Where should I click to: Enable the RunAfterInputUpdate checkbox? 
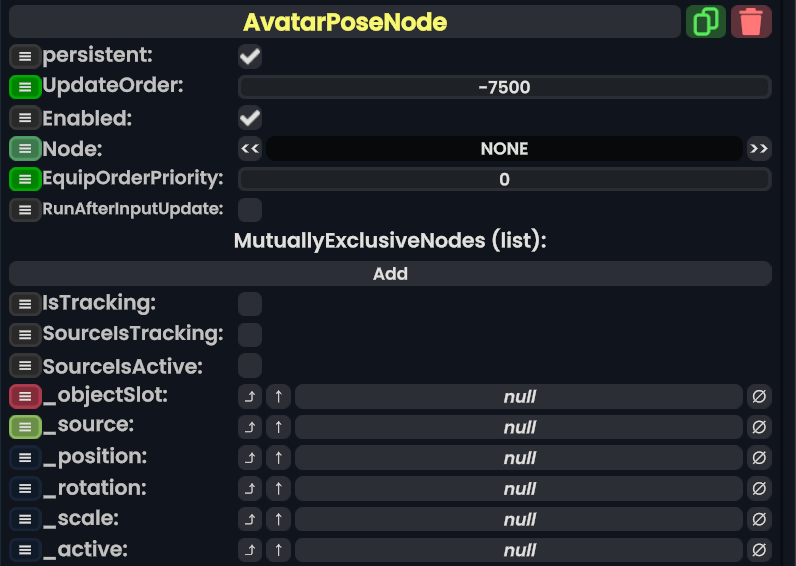[250, 210]
